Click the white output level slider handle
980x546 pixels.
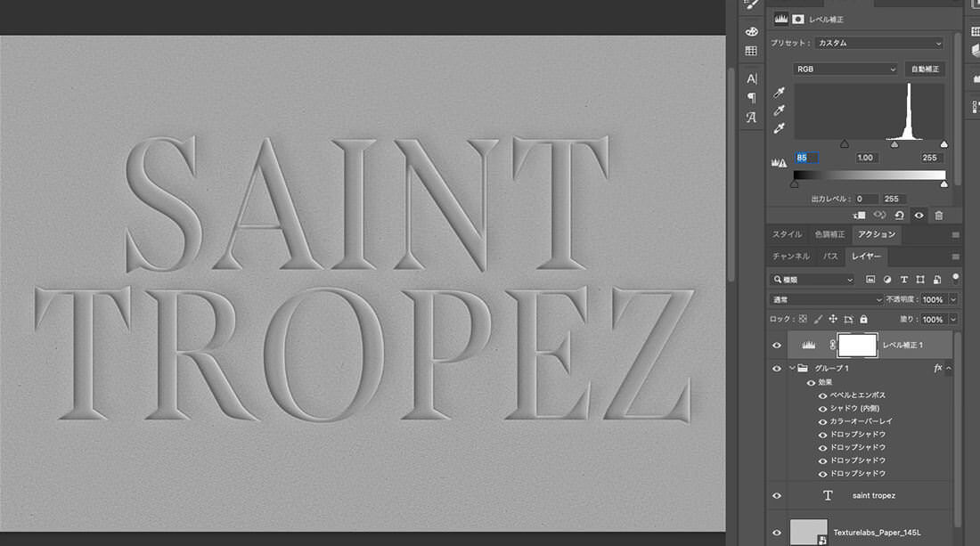[x=943, y=184]
